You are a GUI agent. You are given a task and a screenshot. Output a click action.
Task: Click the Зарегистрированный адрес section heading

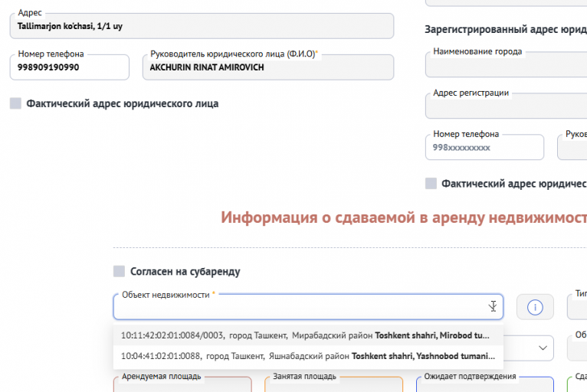click(x=506, y=30)
